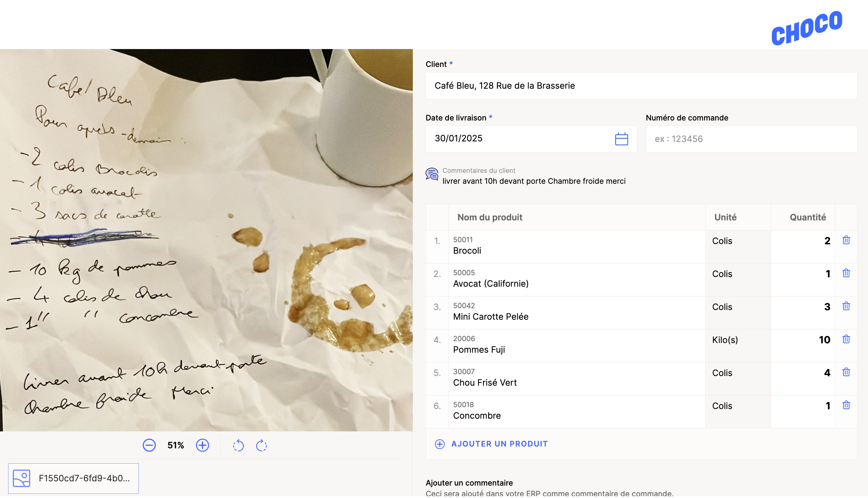Image resolution: width=868 pixels, height=498 pixels.
Task: Click the Nom du produit column header
Action: (490, 217)
